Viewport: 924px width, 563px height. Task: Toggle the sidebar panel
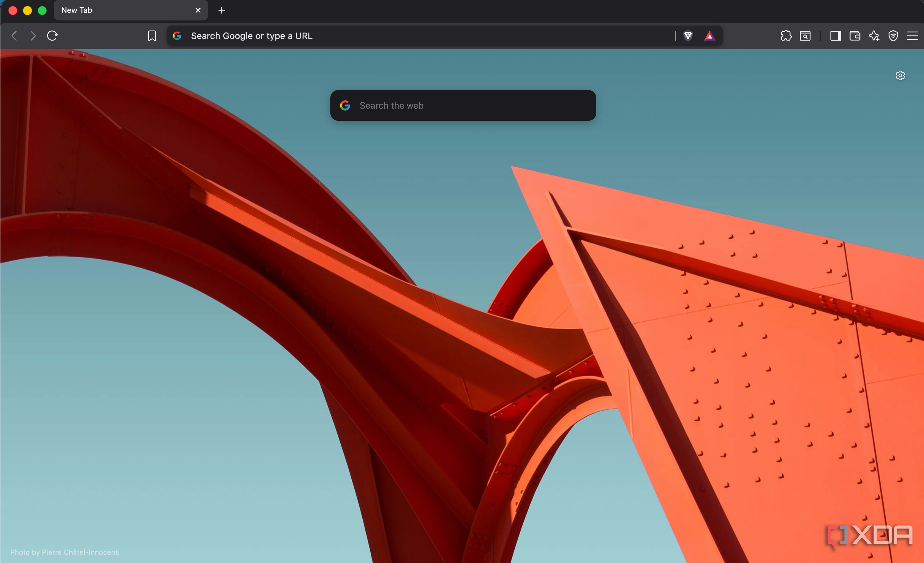click(x=835, y=36)
